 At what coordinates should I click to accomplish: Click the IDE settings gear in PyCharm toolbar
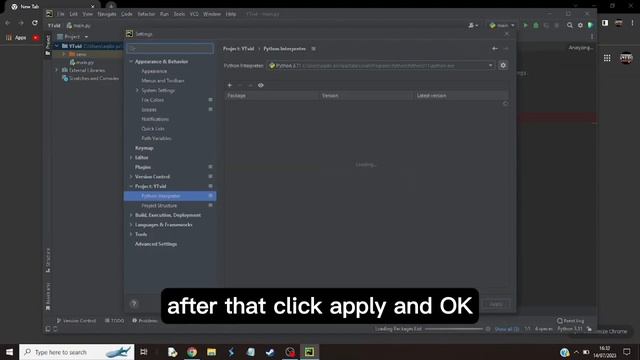(x=580, y=25)
